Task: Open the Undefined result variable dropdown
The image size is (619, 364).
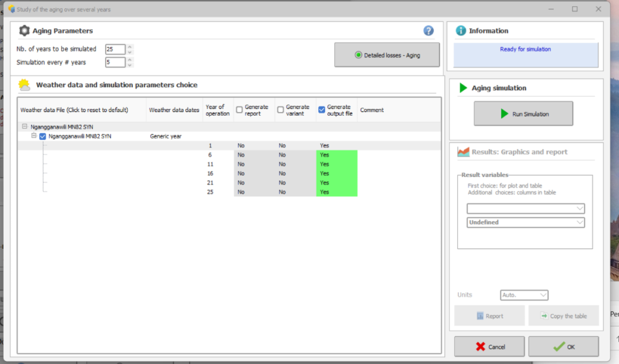Action: tap(525, 222)
